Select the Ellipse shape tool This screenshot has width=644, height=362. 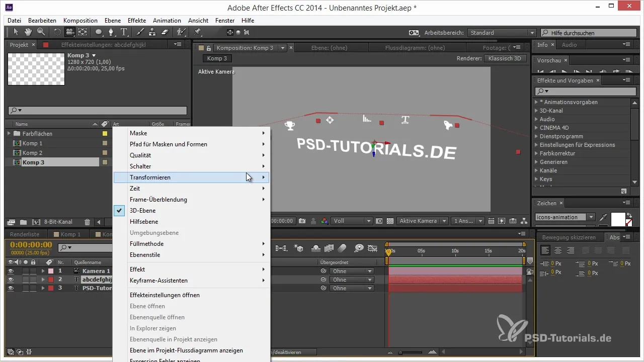99,32
